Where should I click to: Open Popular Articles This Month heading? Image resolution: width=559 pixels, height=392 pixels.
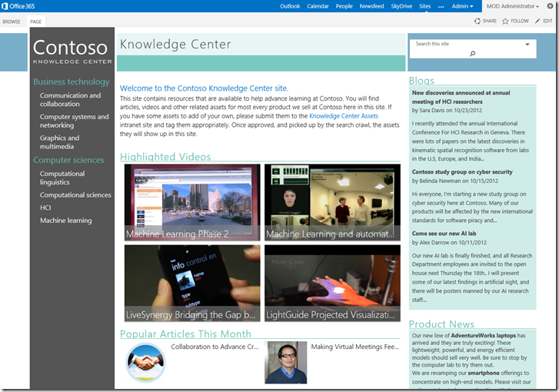[x=185, y=334]
